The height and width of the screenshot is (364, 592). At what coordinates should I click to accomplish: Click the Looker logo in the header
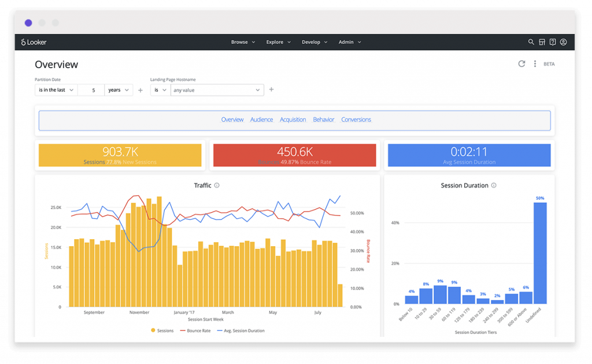pyautogui.click(x=32, y=42)
